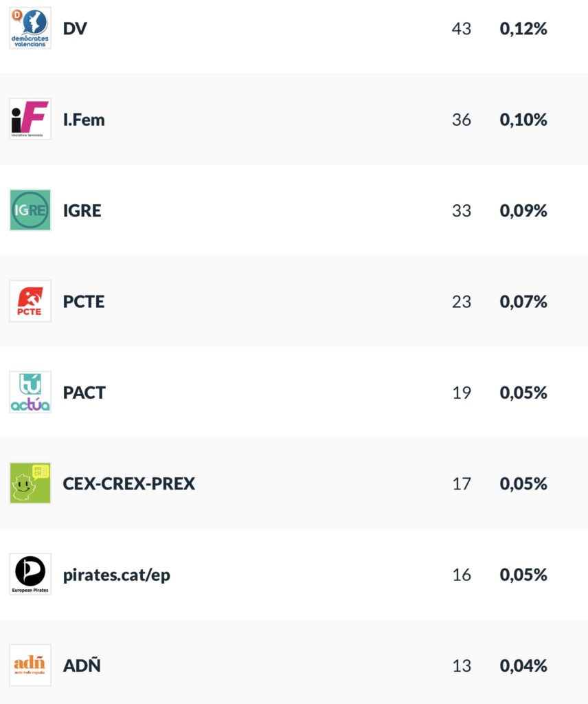This screenshot has height=704, width=588.
Task: Open the PCTE party name
Action: tap(84, 302)
